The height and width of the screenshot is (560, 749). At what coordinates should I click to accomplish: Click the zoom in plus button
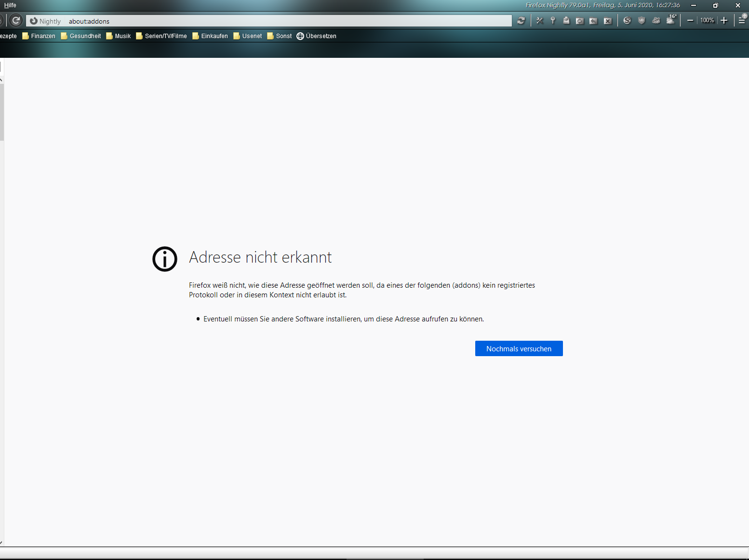pyautogui.click(x=724, y=20)
